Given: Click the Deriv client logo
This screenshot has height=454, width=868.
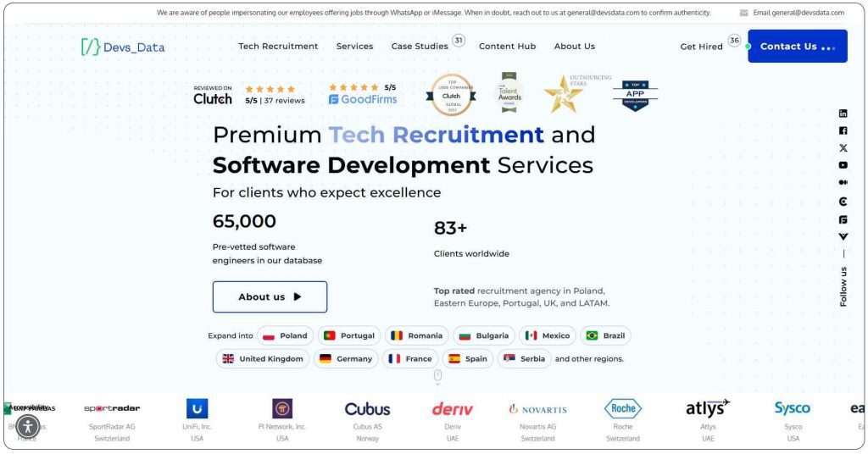Looking at the screenshot, I should [453, 409].
